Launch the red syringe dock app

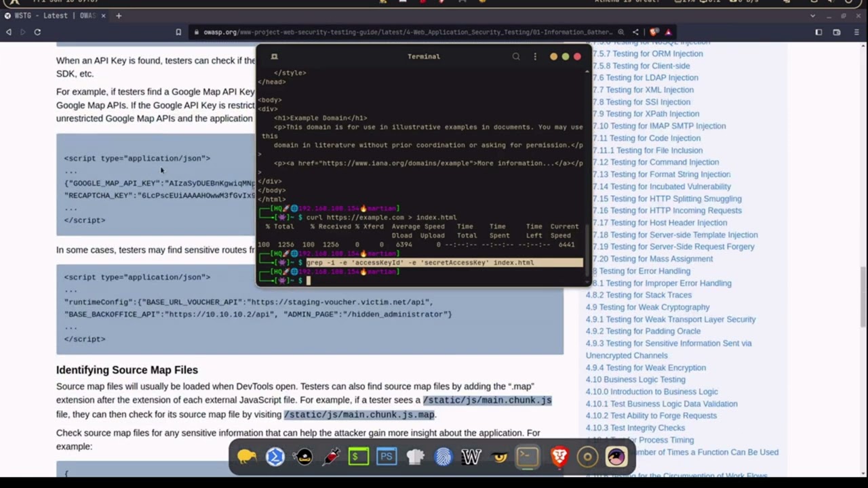point(331,457)
